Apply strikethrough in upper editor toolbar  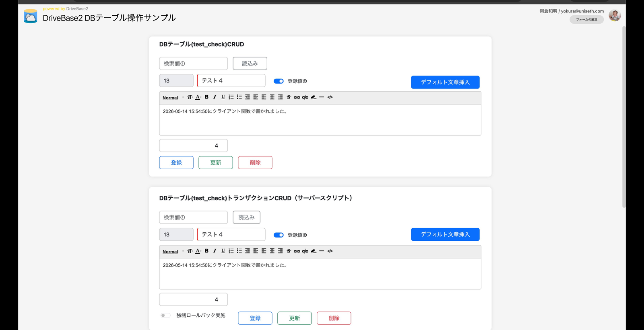[289, 97]
